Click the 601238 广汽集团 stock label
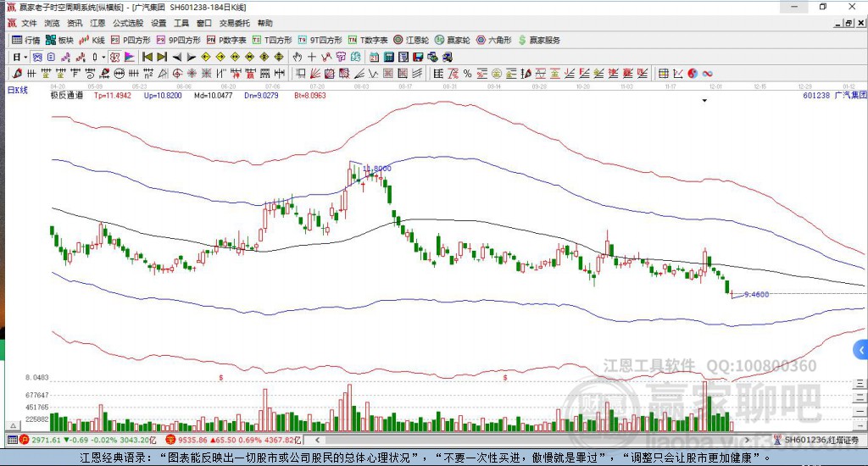 click(835, 95)
